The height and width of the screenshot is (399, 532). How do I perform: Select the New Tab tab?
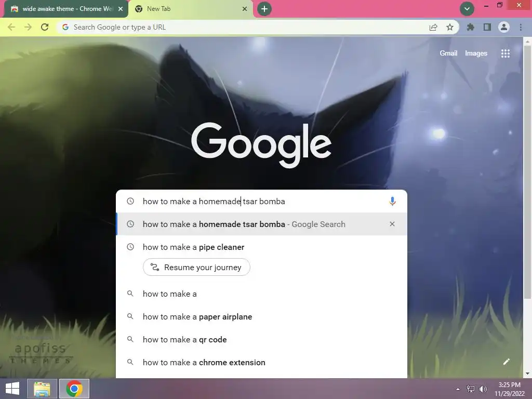click(x=191, y=9)
